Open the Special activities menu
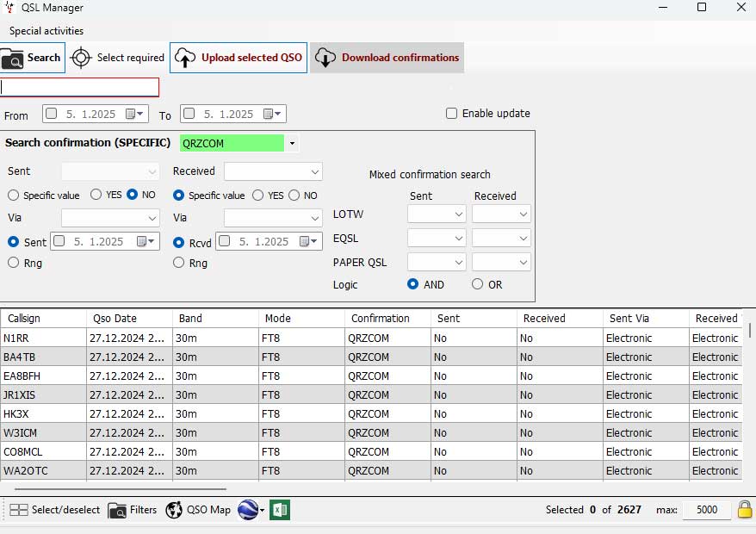The width and height of the screenshot is (756, 534). (x=46, y=31)
